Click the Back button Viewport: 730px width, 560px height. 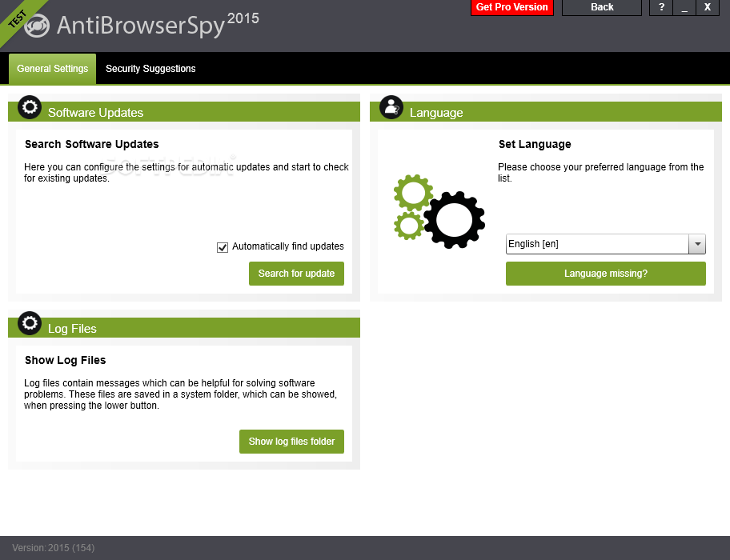[602, 7]
